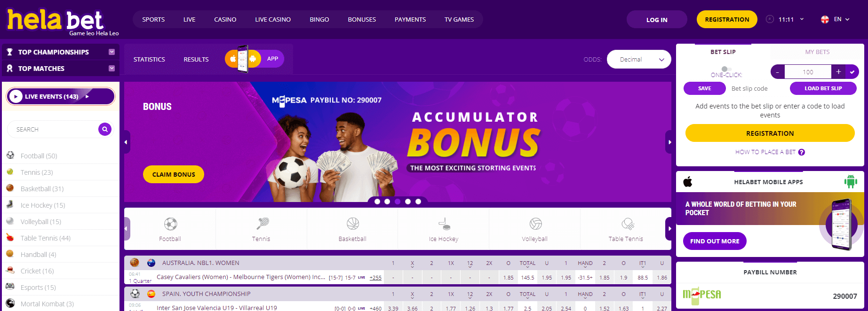The image size is (868, 311).
Task: Open the green Android app icon
Action: click(851, 181)
